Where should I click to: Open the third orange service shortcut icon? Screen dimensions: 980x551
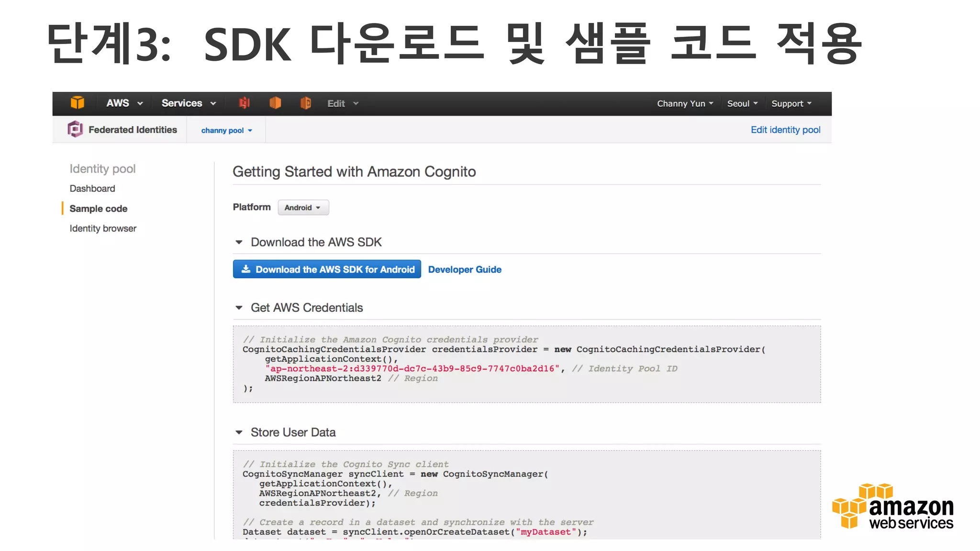tap(306, 103)
